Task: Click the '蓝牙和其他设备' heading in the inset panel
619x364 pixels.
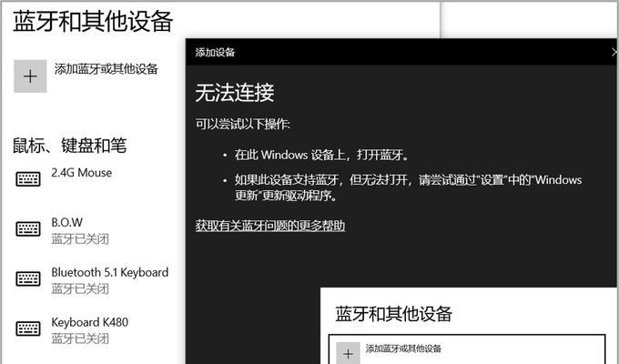Action: tap(393, 314)
